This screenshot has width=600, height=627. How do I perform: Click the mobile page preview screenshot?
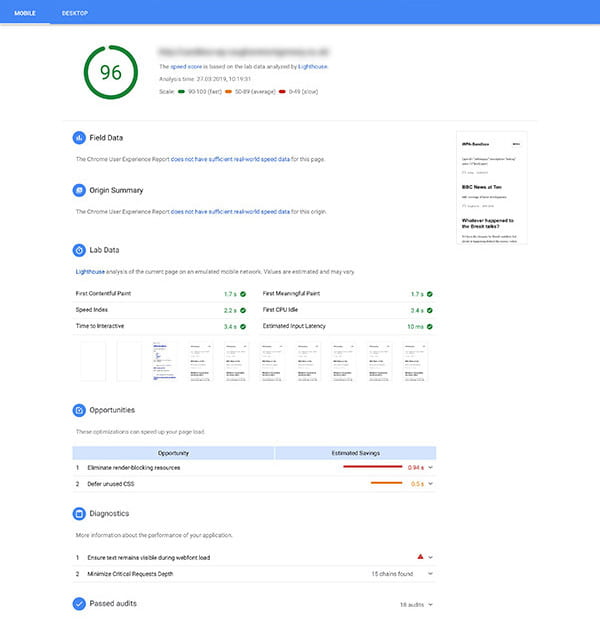(492, 188)
